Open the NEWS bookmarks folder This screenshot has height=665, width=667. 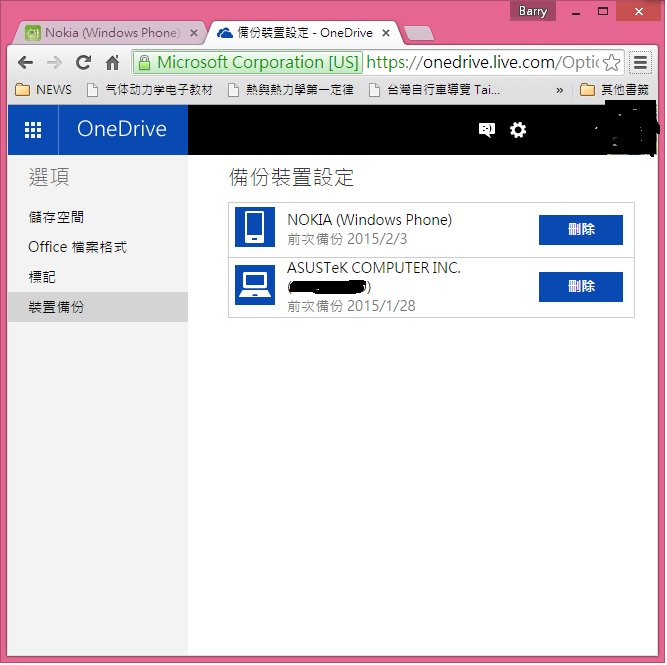[43, 90]
